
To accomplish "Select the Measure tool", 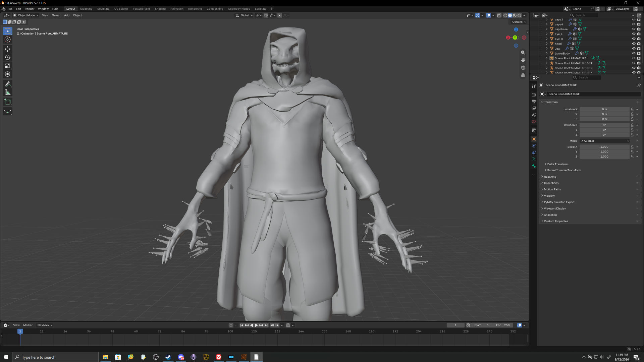I will point(7,92).
